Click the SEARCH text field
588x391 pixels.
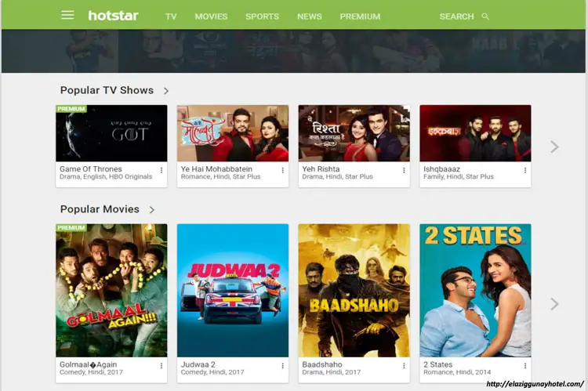(457, 16)
